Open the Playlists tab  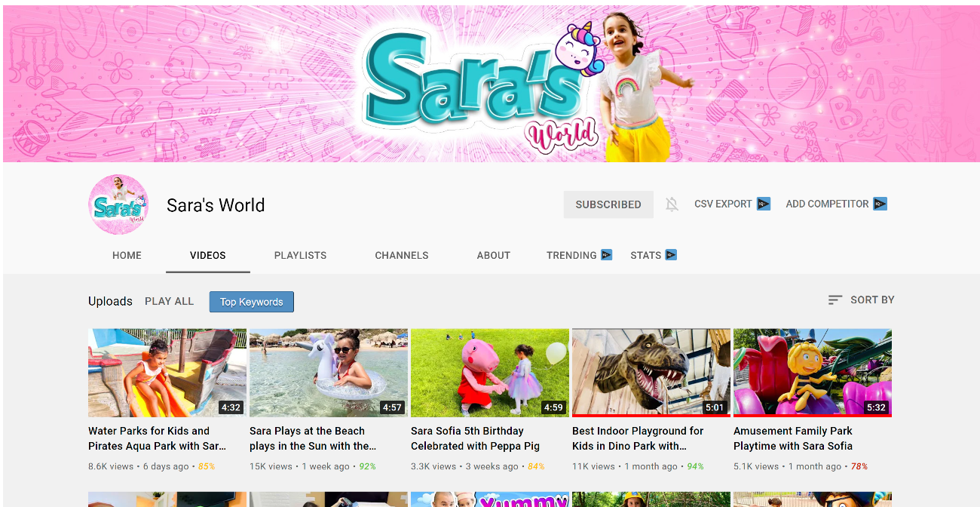pyautogui.click(x=300, y=255)
